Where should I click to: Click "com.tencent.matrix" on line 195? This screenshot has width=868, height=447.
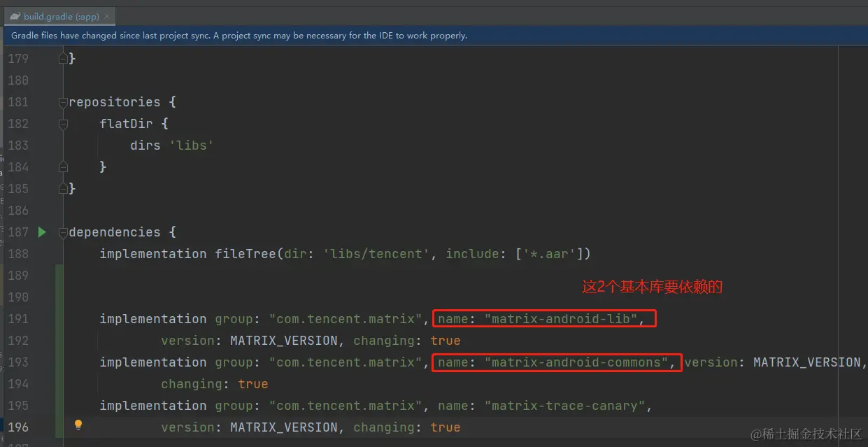pyautogui.click(x=346, y=406)
